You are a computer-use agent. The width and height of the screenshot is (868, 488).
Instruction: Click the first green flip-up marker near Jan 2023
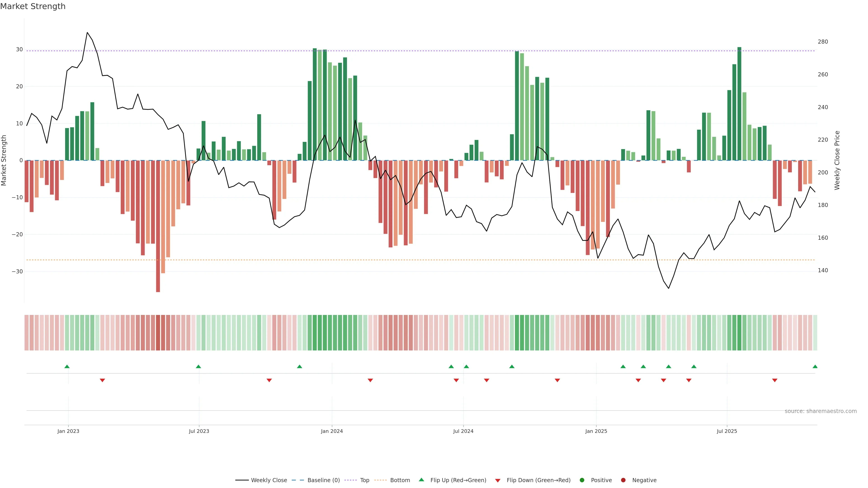point(67,366)
